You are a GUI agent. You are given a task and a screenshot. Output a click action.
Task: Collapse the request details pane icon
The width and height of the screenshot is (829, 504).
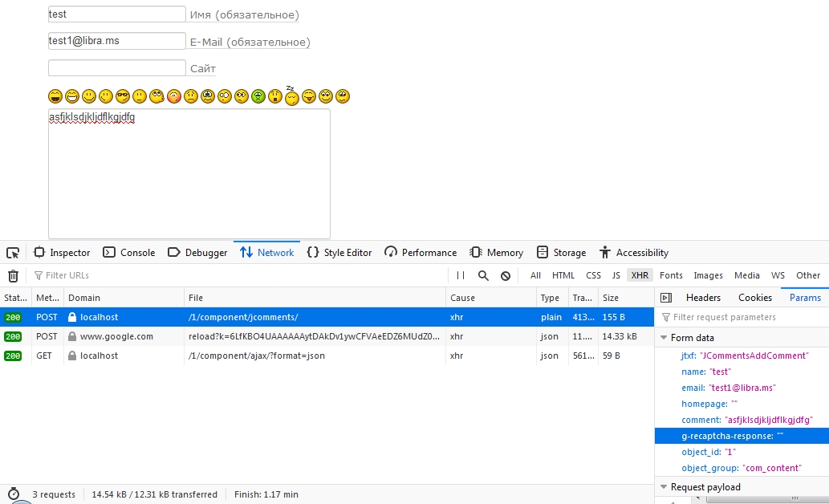pos(666,298)
